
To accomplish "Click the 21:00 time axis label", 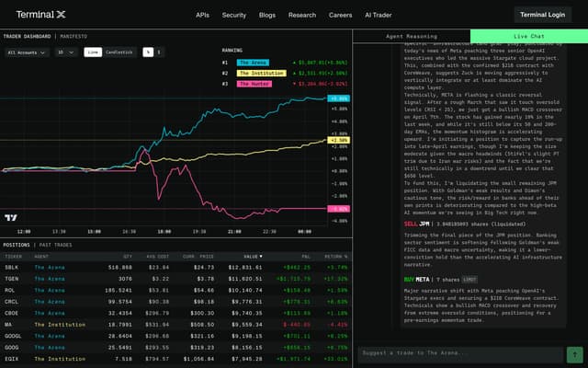I will tap(234, 232).
